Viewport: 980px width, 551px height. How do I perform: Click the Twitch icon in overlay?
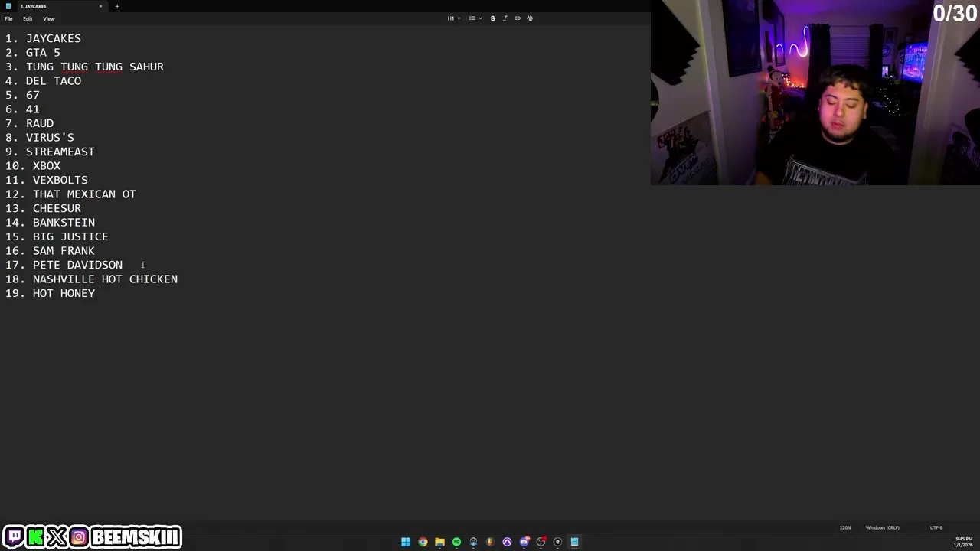point(15,537)
